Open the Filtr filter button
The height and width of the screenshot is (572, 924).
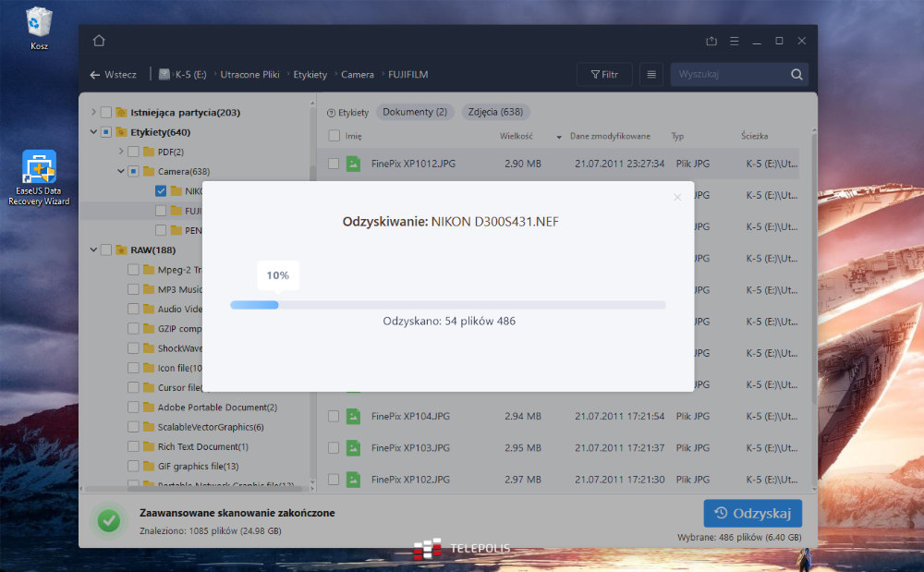click(x=604, y=75)
